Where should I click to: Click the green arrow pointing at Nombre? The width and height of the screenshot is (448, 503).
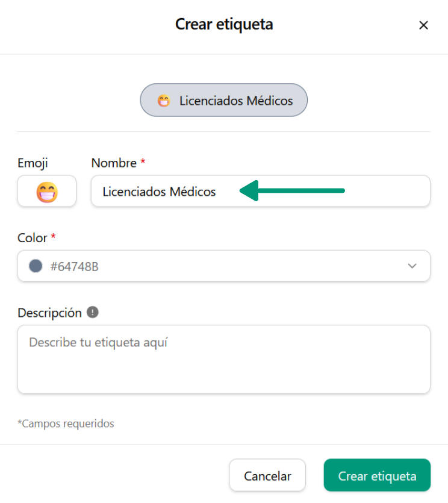[293, 191]
